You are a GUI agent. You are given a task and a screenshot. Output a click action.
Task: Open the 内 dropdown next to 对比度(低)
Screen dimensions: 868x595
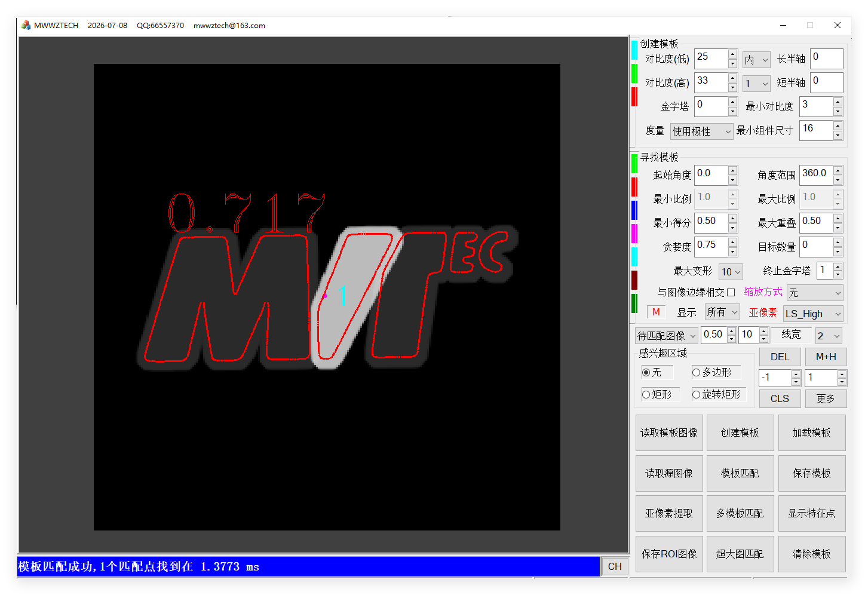pyautogui.click(x=756, y=60)
